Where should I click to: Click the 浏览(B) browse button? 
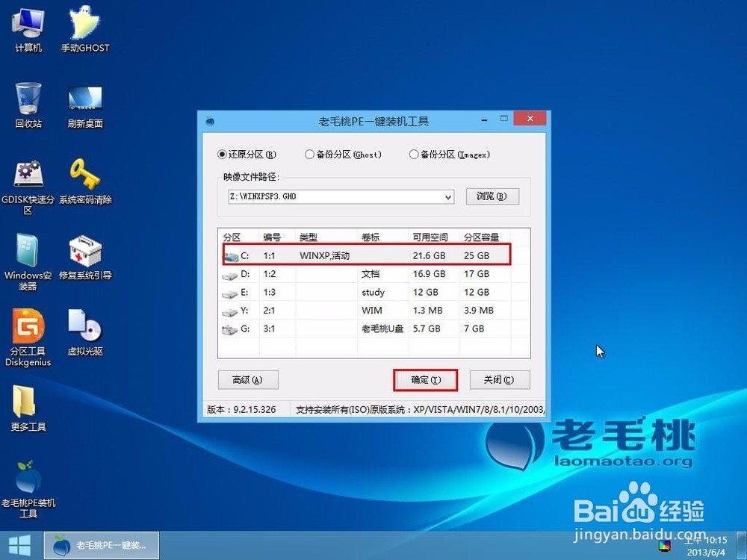[492, 196]
